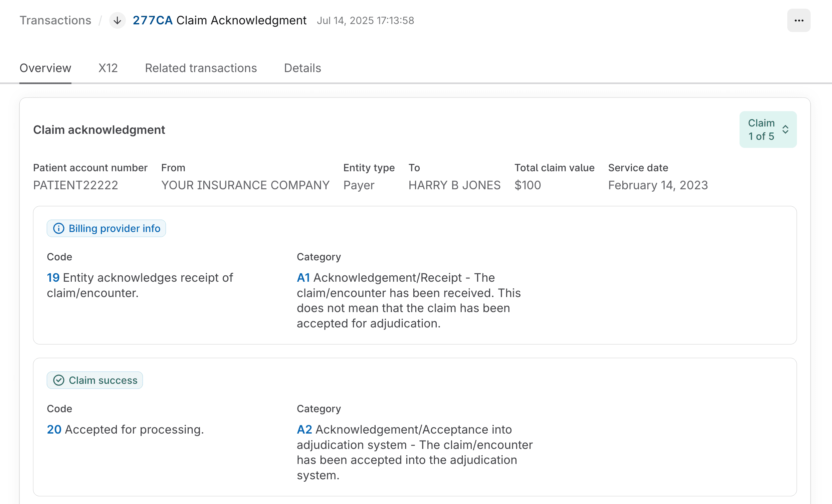Click the Jul 14, 2025 timestamp
This screenshot has height=504, width=832.
click(x=365, y=21)
